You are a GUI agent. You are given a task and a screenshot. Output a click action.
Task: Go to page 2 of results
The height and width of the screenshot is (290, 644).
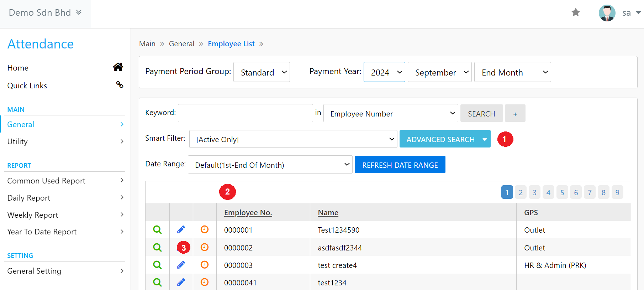point(521,192)
